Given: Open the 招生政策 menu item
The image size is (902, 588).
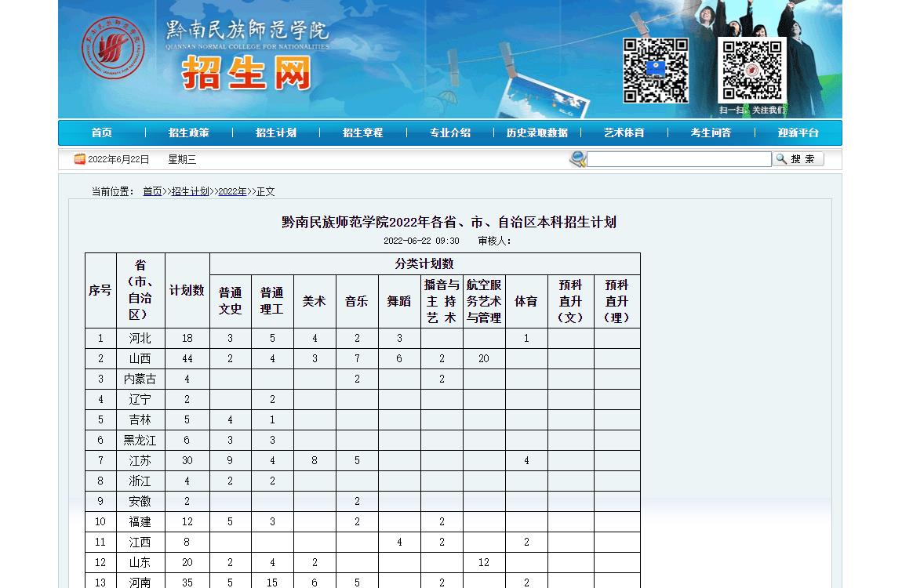Looking at the screenshot, I should 189,132.
